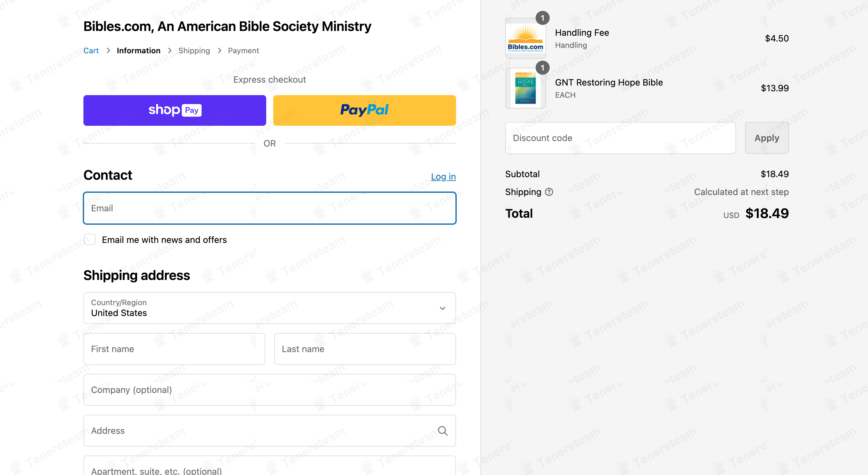
Task: Go back to Cart breadcrumb step
Action: 91,50
